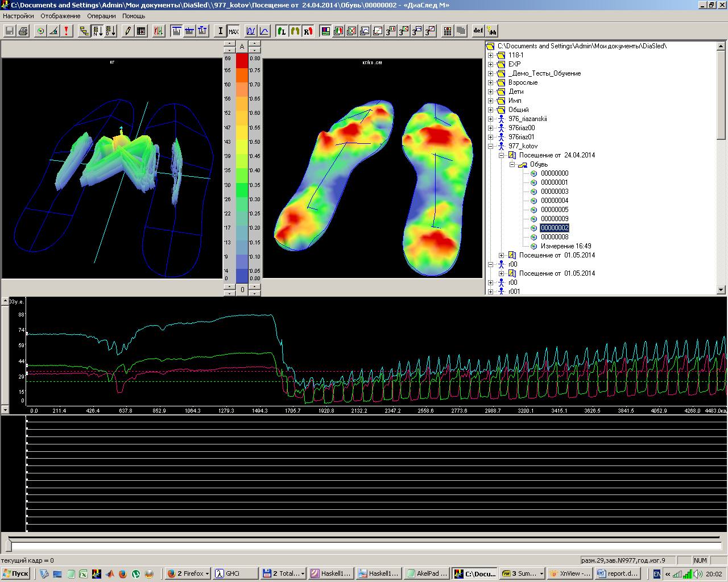Expand the 'Дети' folder in tree
Viewport: 728px width, 582px height.
[490, 92]
